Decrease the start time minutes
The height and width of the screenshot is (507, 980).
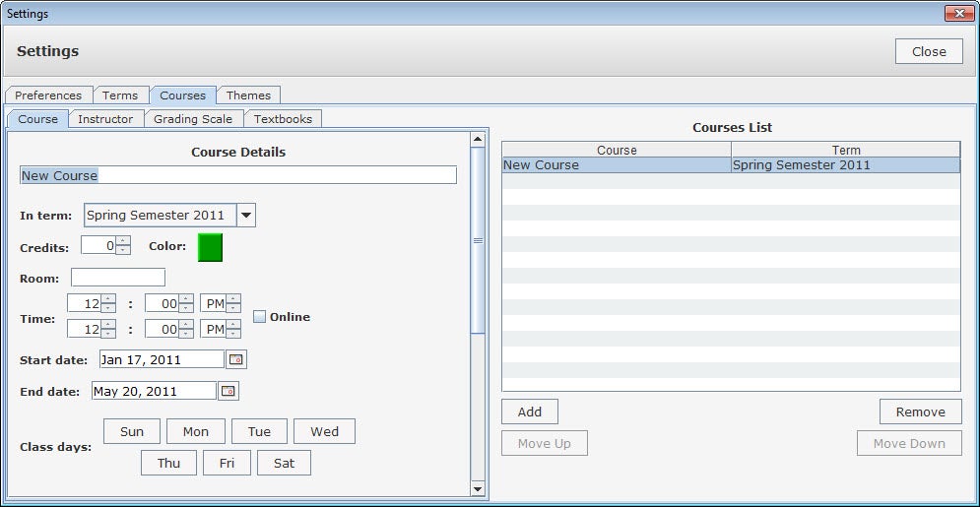point(185,308)
